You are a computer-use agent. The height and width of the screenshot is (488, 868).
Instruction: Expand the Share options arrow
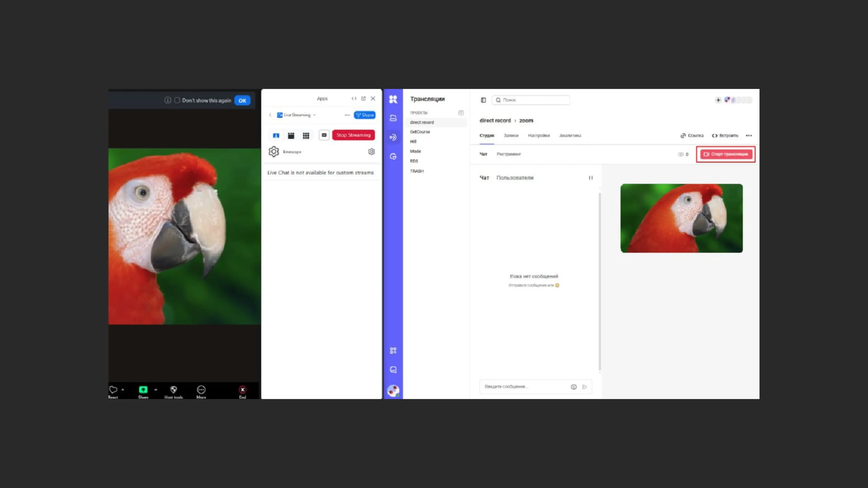[156, 389]
